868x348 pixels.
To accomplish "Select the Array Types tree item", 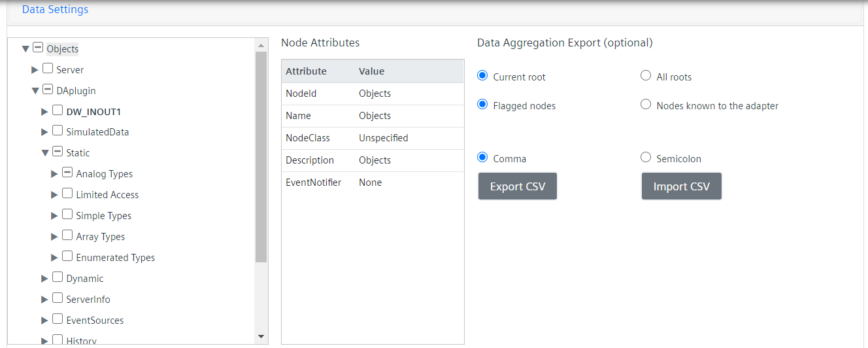I will coord(100,237).
